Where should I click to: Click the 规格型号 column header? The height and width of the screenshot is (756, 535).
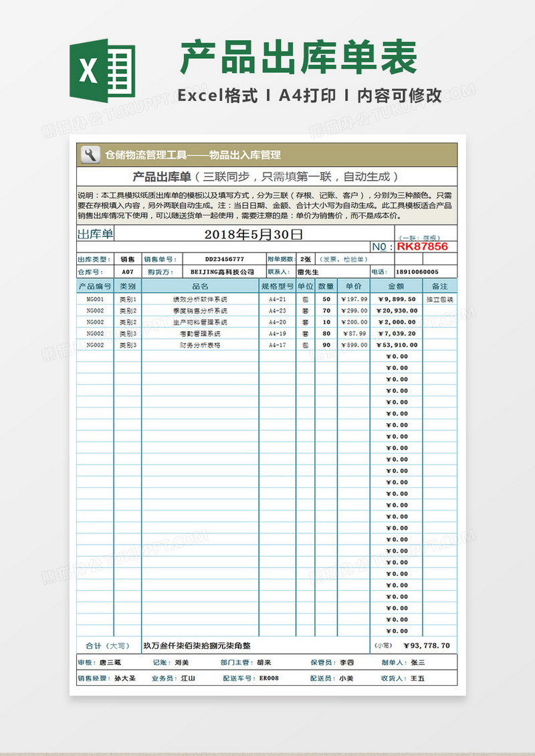(x=277, y=286)
